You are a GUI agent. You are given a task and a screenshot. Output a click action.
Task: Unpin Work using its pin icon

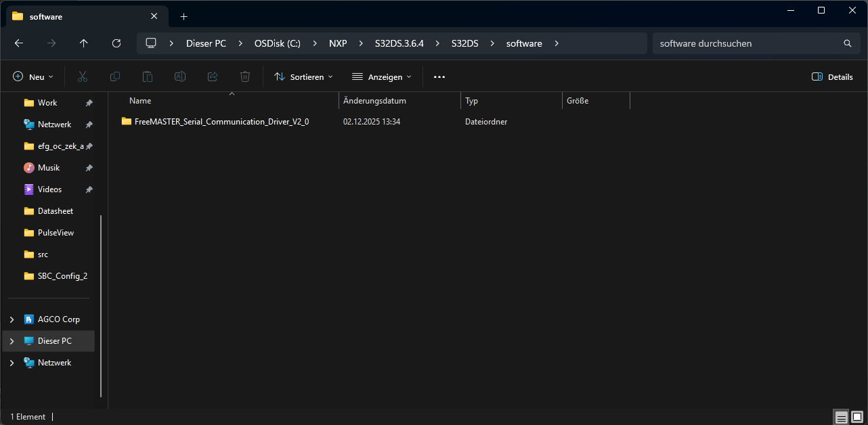(89, 103)
